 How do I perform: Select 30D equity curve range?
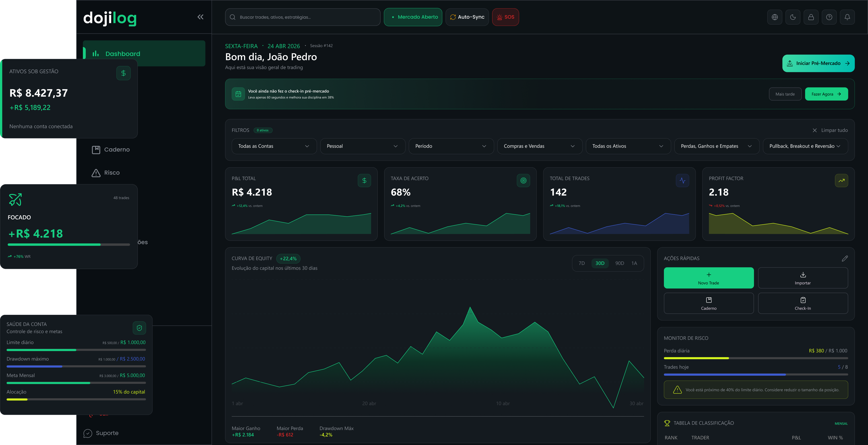[x=600, y=263]
